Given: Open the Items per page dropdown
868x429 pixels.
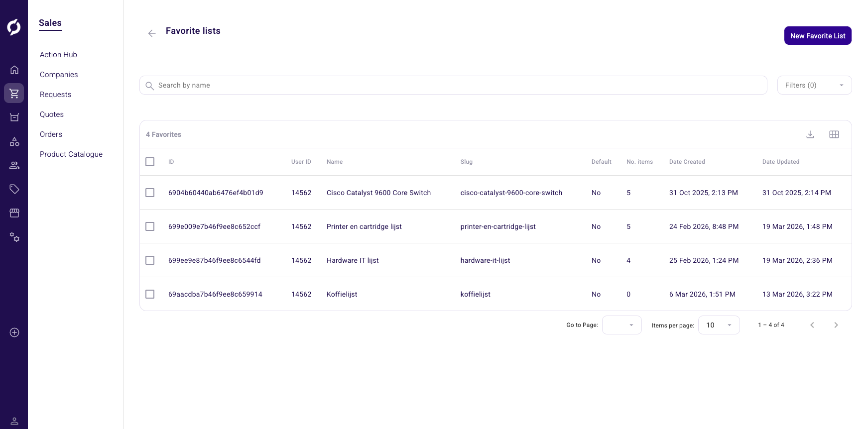Looking at the screenshot, I should point(719,325).
